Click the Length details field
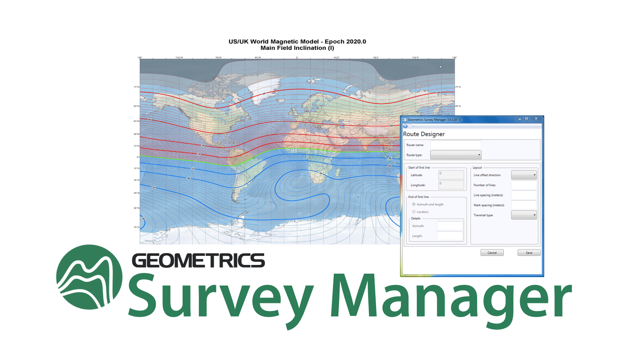Screen dimensions: 644x362 [x=450, y=236]
